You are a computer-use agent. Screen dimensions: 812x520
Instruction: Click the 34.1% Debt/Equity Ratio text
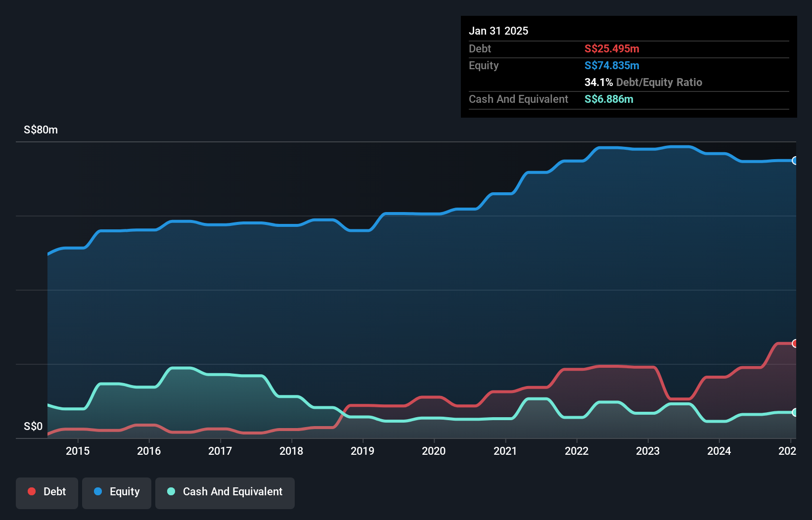tap(643, 82)
